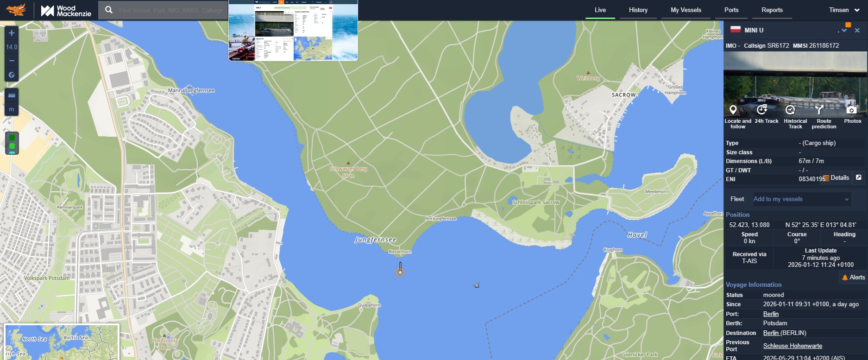
Task: Click the Polish flag icon
Action: tap(736, 29)
